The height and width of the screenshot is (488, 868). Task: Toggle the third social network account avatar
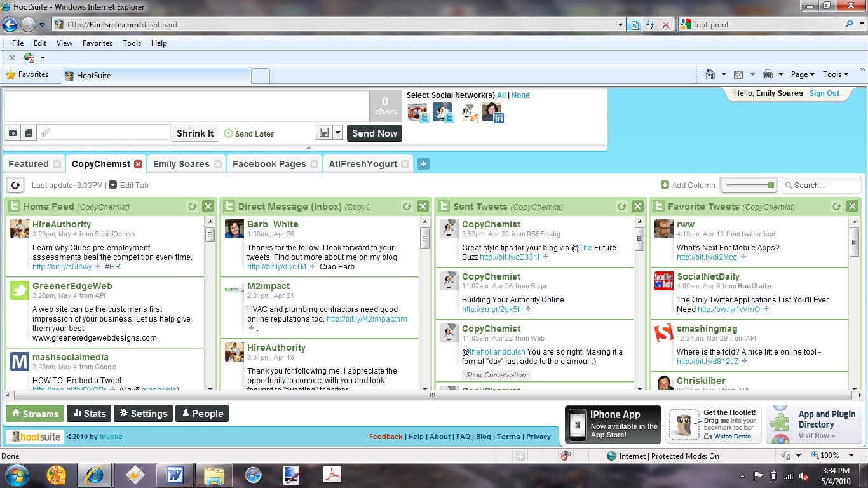click(469, 113)
